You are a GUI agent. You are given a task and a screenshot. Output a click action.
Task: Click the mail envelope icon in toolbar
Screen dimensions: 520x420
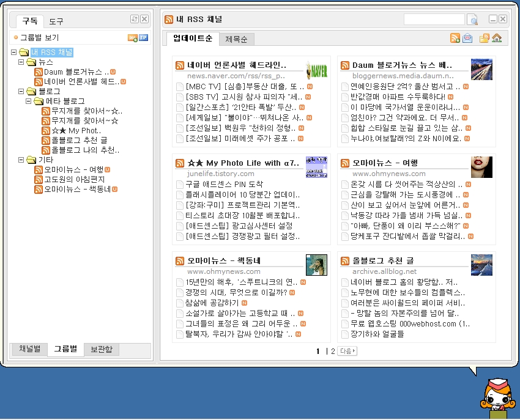click(467, 38)
